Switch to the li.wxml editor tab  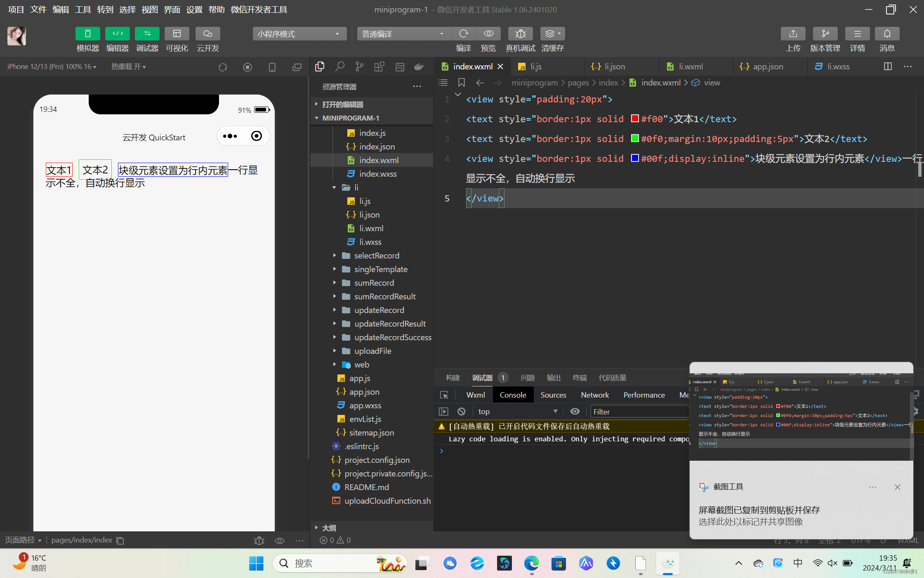(x=690, y=66)
